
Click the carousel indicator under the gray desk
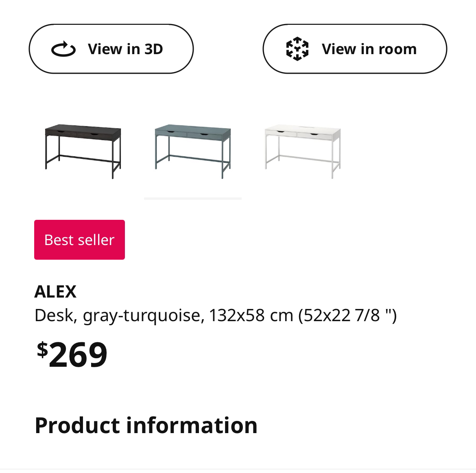tap(193, 198)
